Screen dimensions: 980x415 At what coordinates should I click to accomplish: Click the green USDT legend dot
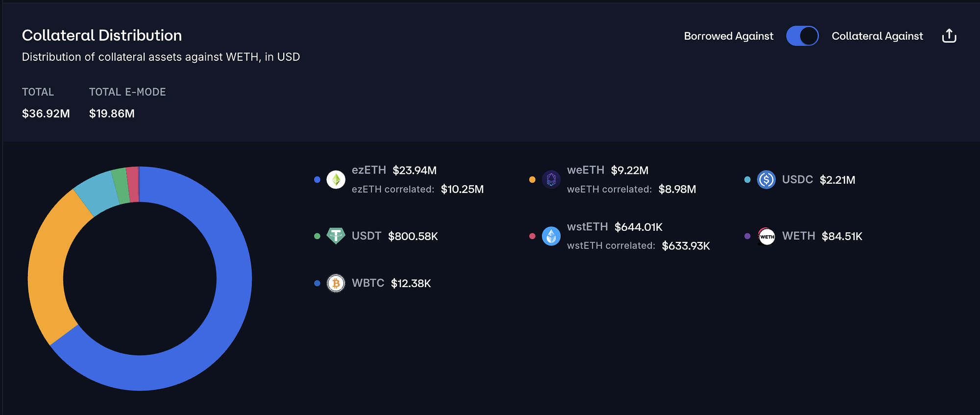(x=317, y=236)
